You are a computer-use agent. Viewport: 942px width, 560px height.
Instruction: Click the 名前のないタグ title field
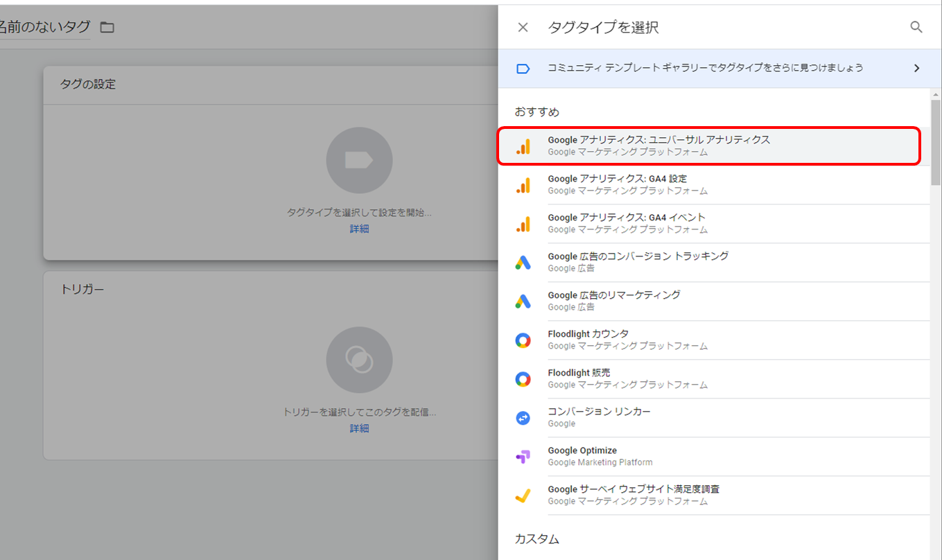tap(45, 27)
